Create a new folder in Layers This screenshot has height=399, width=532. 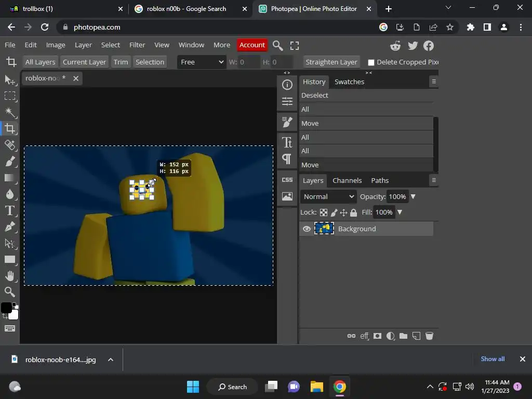(x=403, y=336)
